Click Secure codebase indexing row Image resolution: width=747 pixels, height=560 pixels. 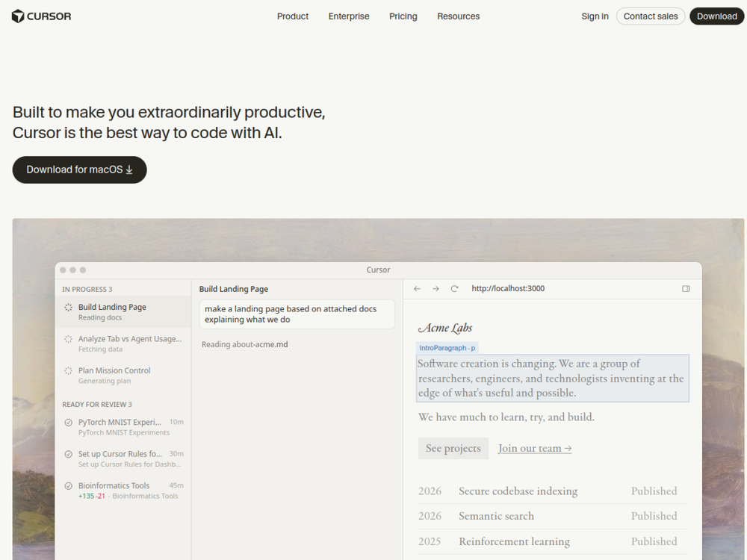pos(553,491)
